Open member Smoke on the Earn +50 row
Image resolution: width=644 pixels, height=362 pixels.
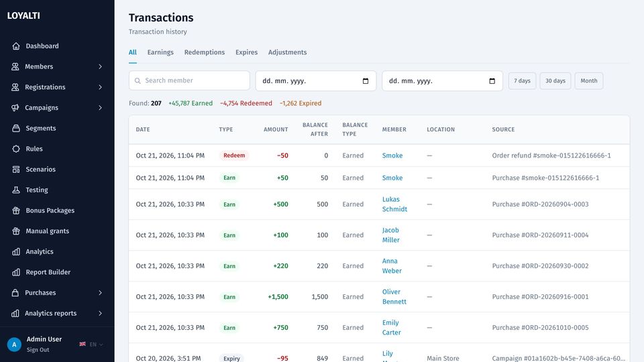(392, 178)
